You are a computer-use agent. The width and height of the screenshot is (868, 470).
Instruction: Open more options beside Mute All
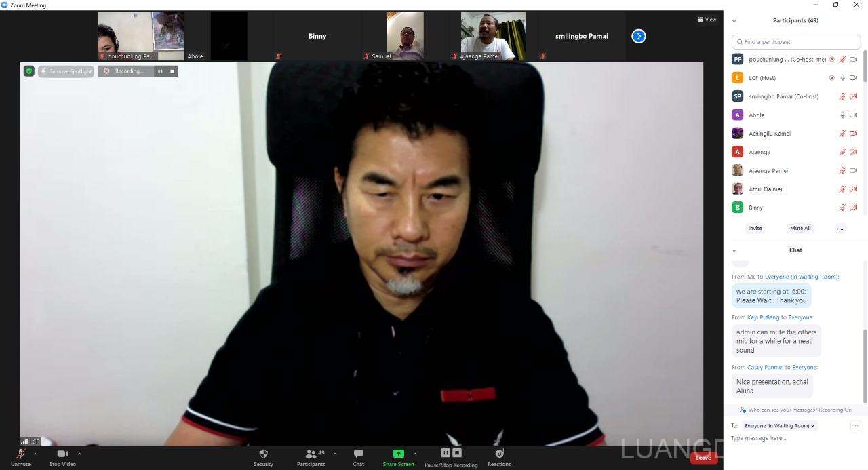[841, 229]
